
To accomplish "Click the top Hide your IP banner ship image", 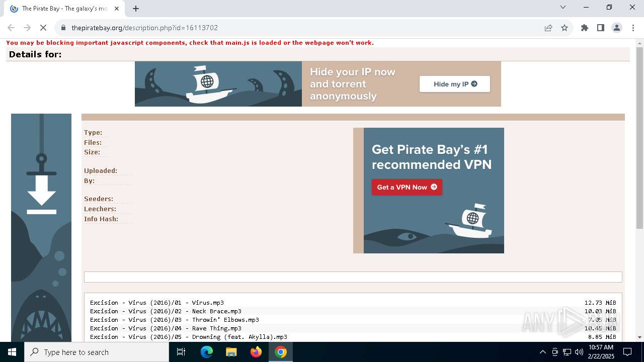I will pos(218,84).
